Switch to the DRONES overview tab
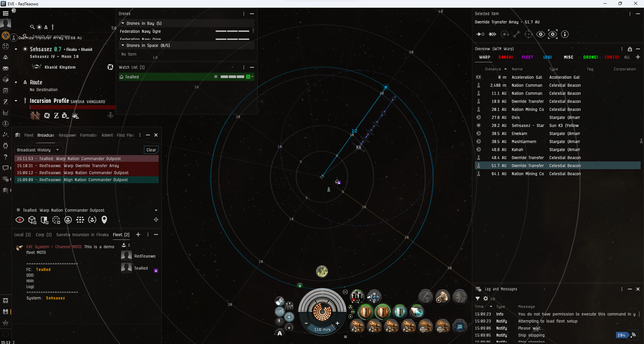 [591, 57]
